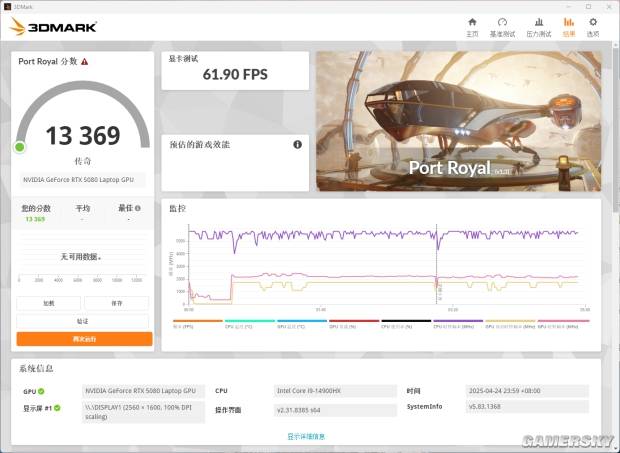Toggle the red GPU load (%) legend entry
This screenshot has width=620, height=453.
pos(354,324)
